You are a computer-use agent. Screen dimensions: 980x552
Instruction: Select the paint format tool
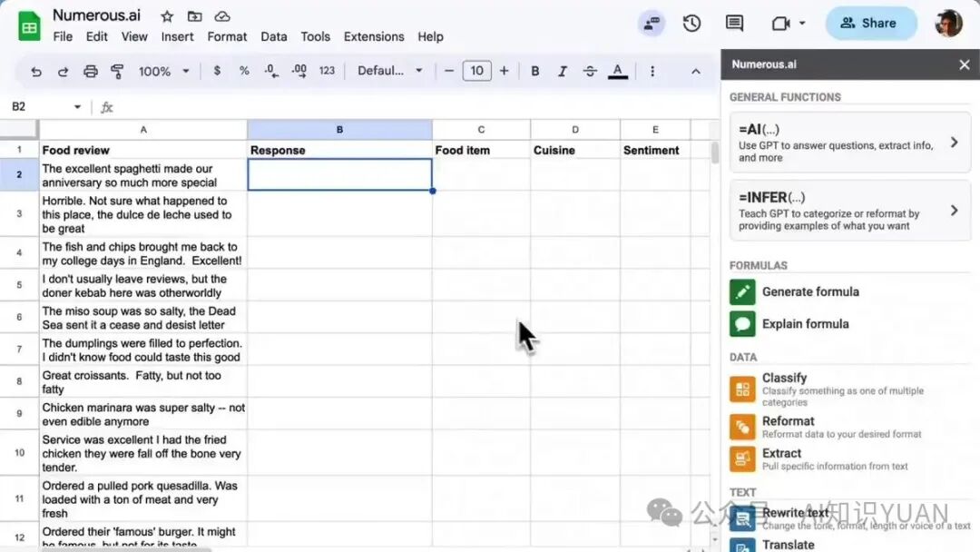coord(117,71)
